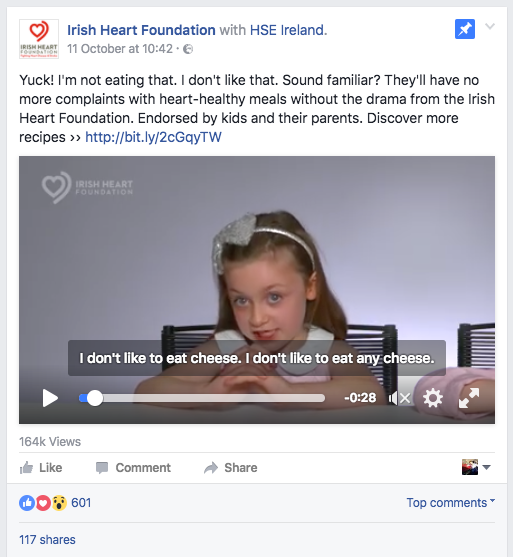Sort comments via Top comments dropdown
The height and width of the screenshot is (557, 513).
click(450, 503)
